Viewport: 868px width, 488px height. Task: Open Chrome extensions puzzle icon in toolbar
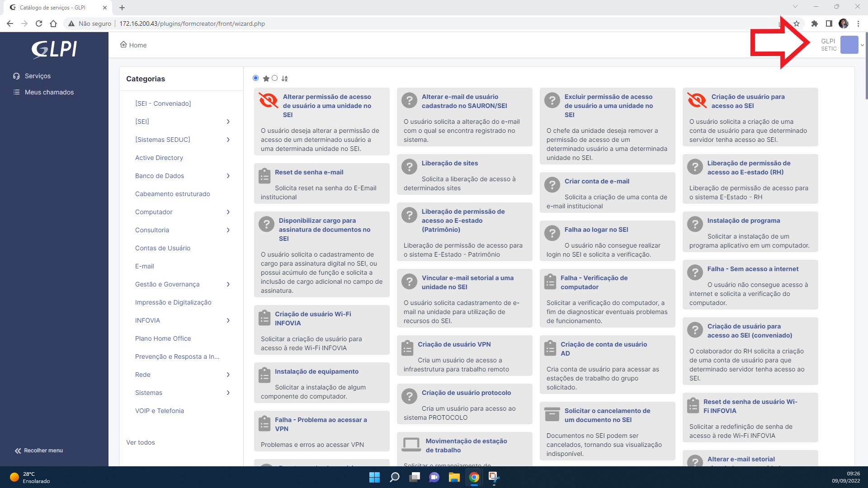pyautogui.click(x=815, y=23)
